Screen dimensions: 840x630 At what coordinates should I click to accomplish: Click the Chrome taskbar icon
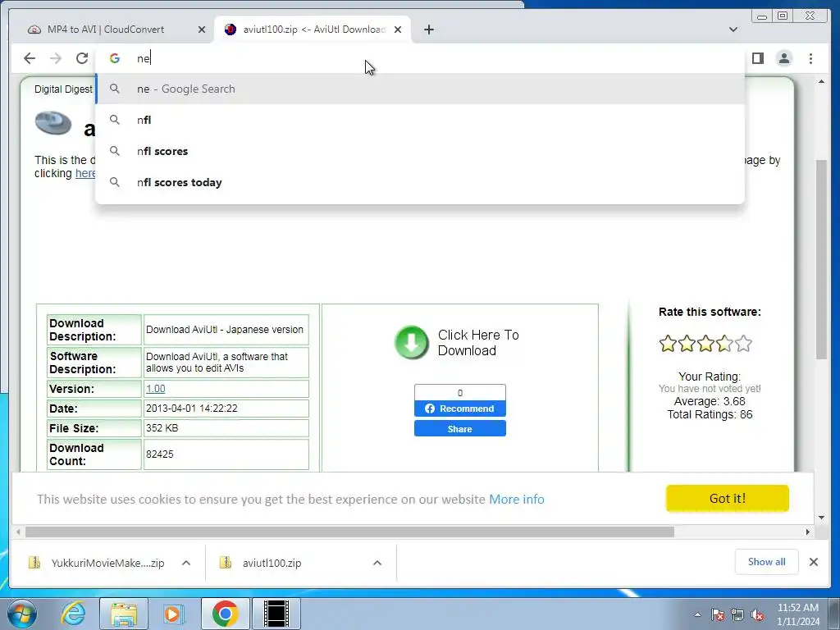point(225,614)
